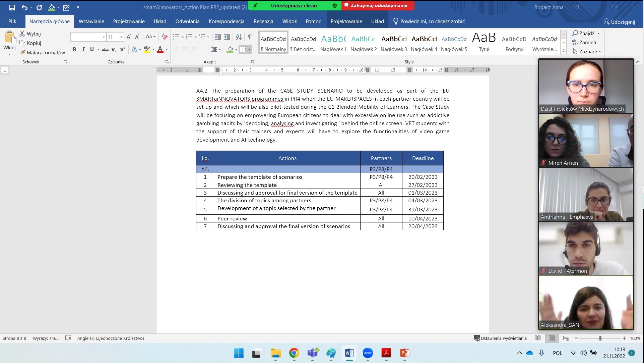Align text left
Screen dimensions: 644x363
(176, 49)
